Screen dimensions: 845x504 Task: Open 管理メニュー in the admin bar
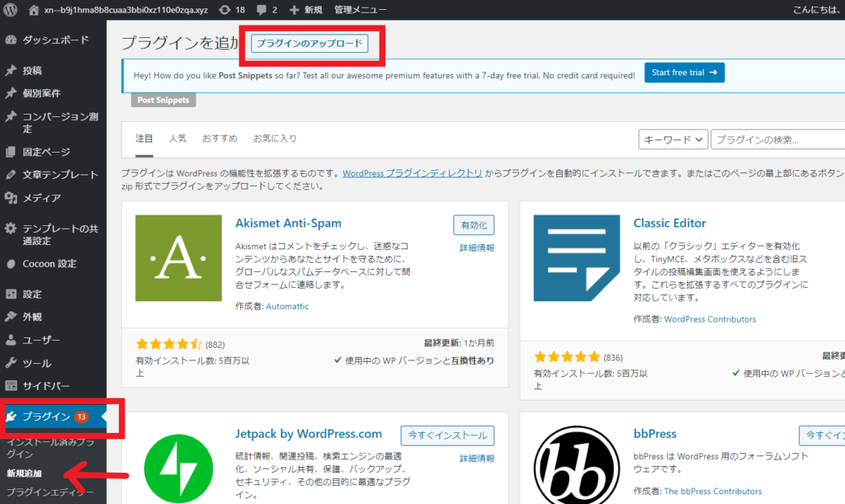[360, 10]
